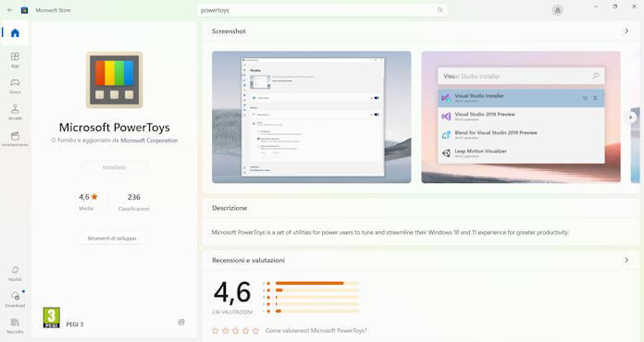
Task: Click the Descrizione heading
Action: point(229,208)
